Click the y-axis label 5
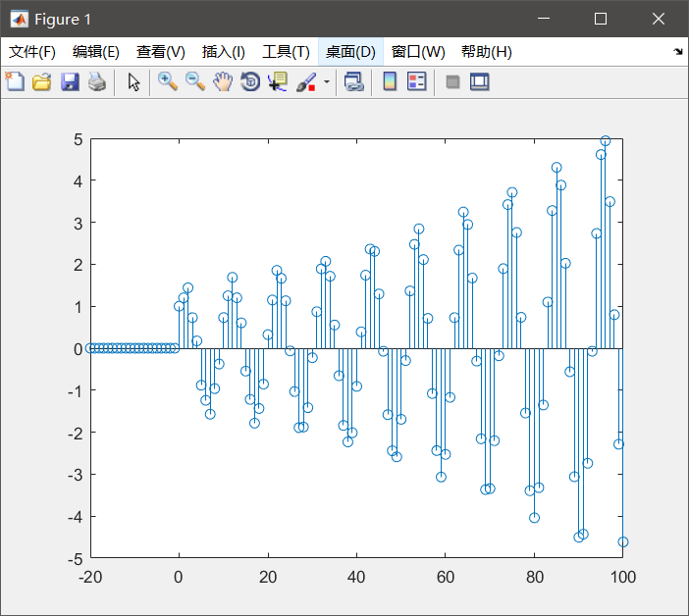This screenshot has width=689, height=616. (79, 139)
